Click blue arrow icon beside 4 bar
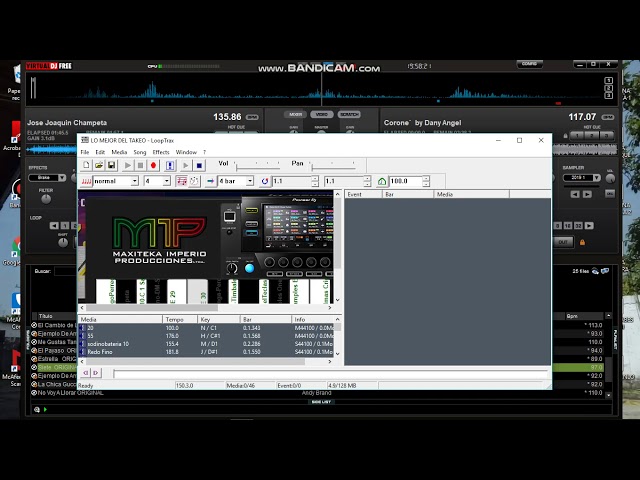The image size is (640, 480). tap(210, 181)
